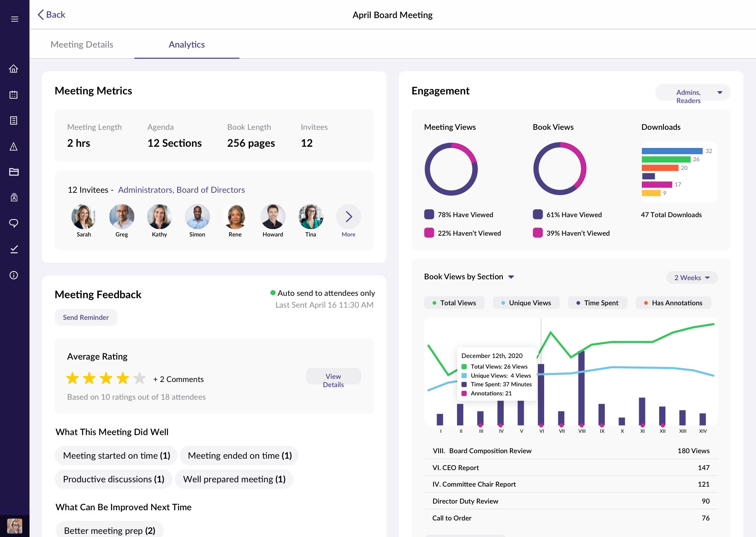
Task: Toggle the Unique Views legend filter
Action: (x=526, y=303)
